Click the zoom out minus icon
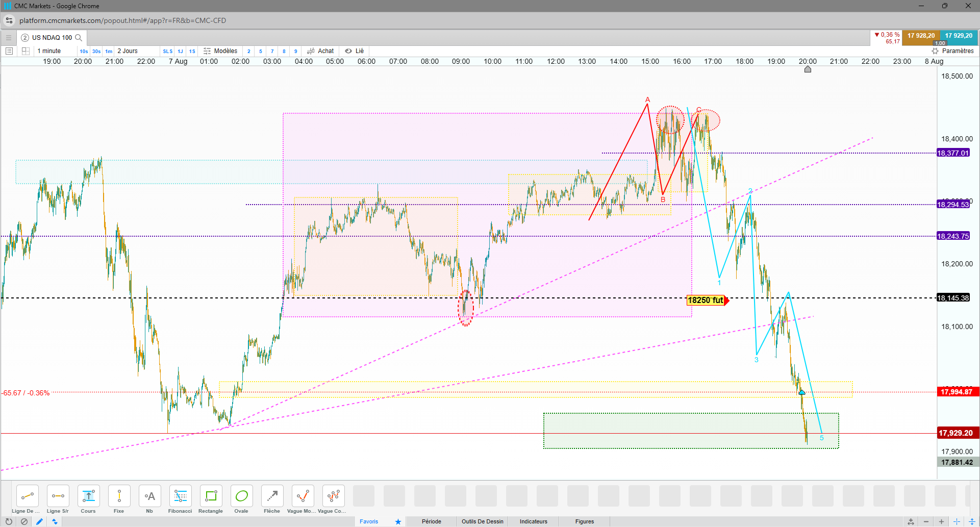 (926, 521)
